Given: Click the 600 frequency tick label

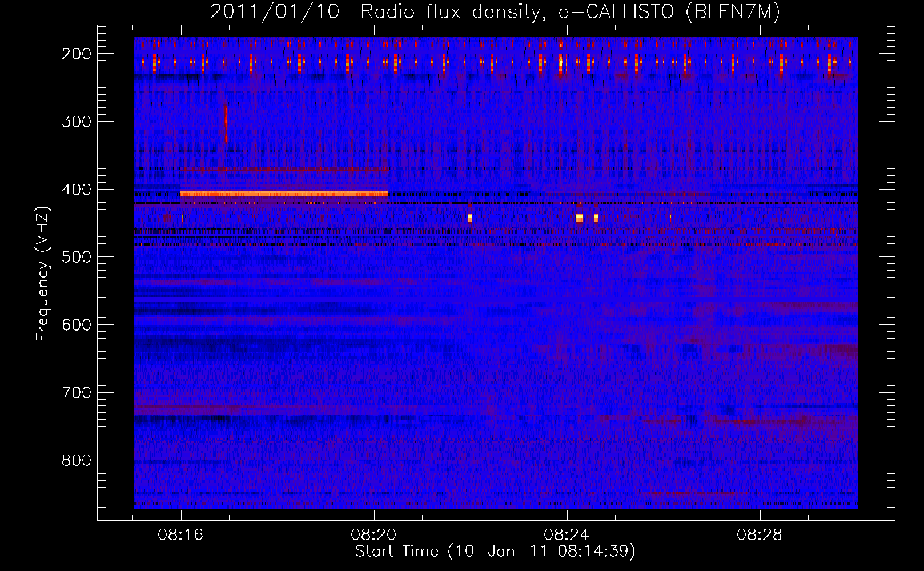Looking at the screenshot, I should pyautogui.click(x=77, y=325).
